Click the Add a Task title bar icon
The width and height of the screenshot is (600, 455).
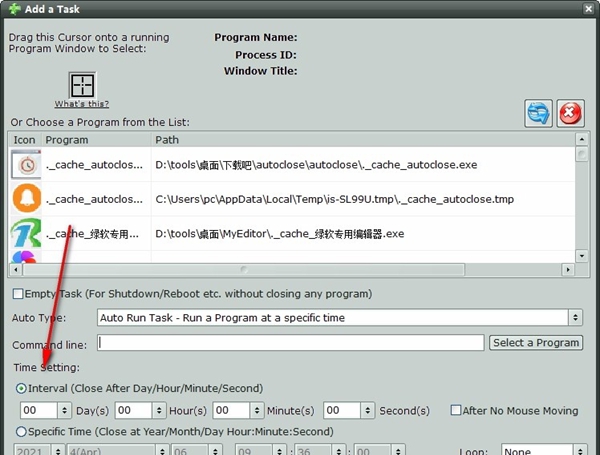point(15,8)
